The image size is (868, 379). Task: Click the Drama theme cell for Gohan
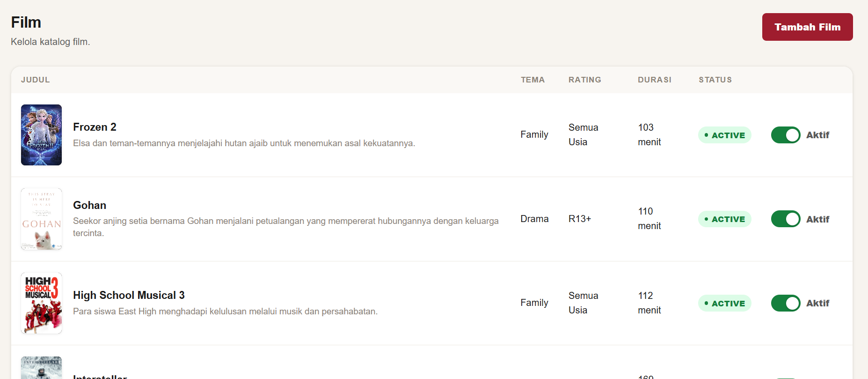tap(534, 219)
